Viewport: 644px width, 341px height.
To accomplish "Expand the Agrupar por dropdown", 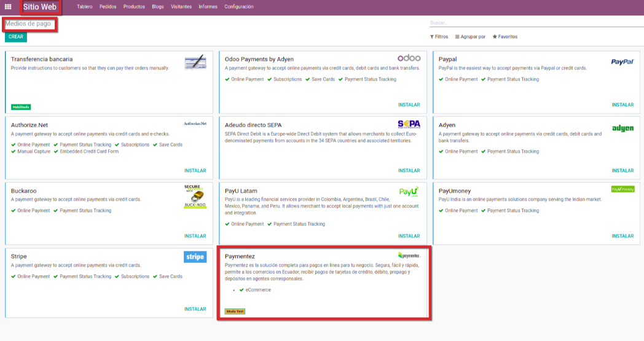I will [470, 37].
